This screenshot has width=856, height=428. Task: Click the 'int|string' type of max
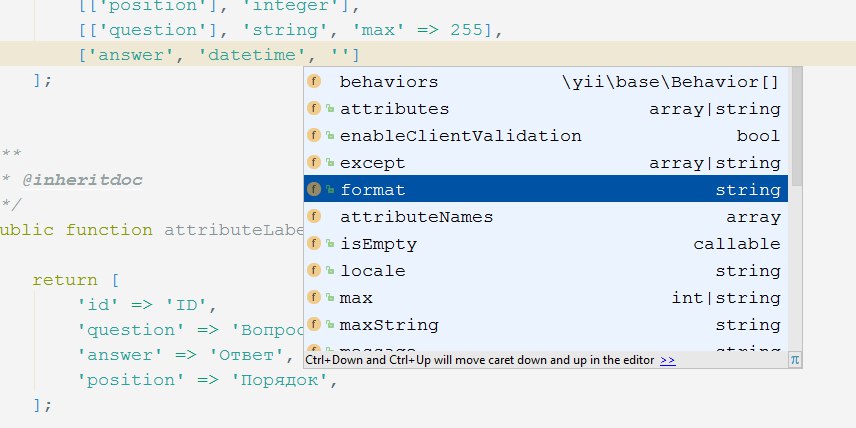[x=726, y=298]
